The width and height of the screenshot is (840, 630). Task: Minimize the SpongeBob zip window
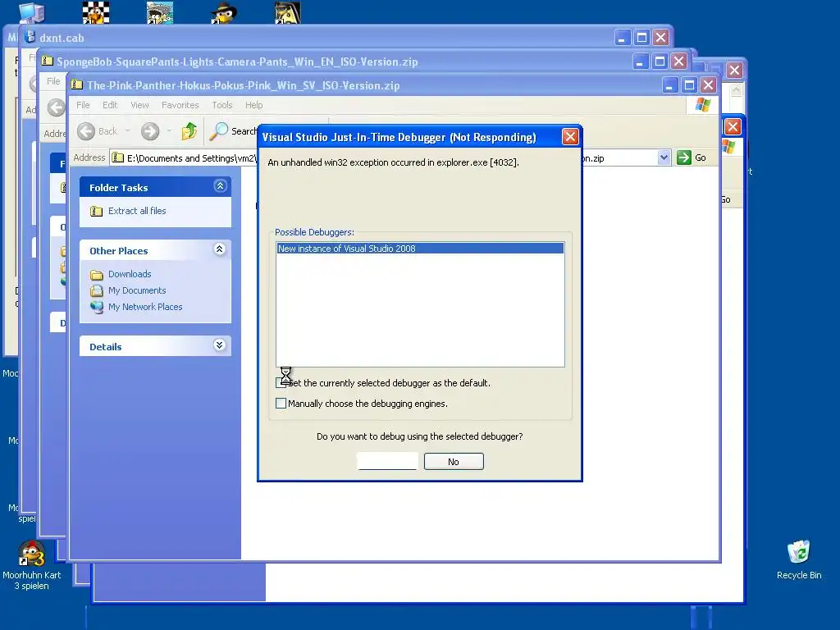pyautogui.click(x=640, y=61)
